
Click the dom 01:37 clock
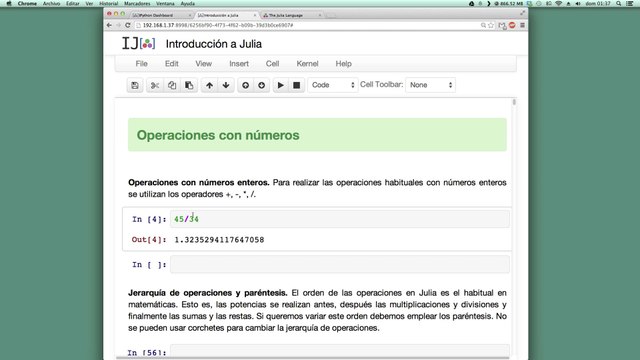click(x=598, y=3)
